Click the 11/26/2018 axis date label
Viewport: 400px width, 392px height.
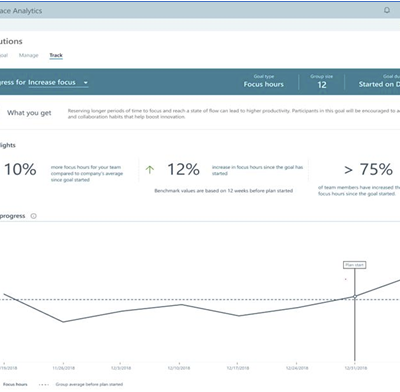pyautogui.click(x=63, y=368)
